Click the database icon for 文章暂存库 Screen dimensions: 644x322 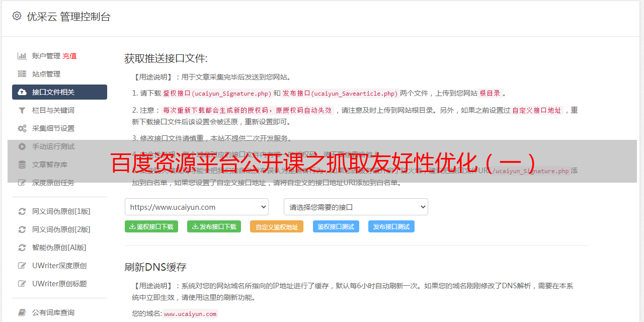tap(22, 165)
